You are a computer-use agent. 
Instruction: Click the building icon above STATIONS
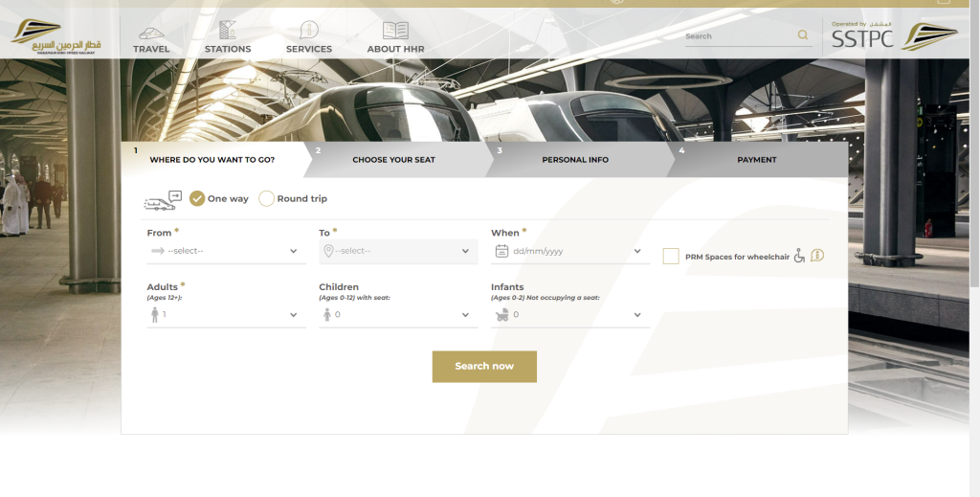[x=228, y=30]
